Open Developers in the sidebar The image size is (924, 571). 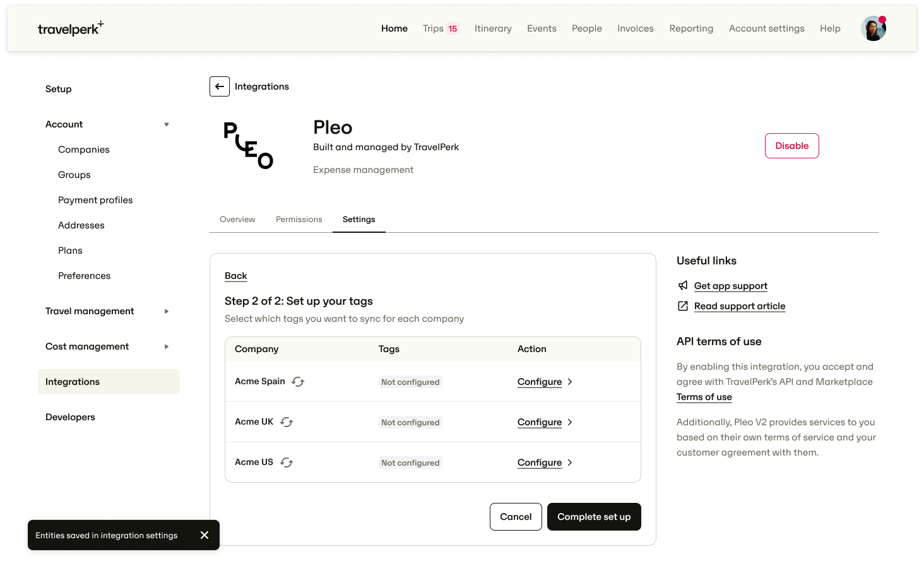pos(70,417)
